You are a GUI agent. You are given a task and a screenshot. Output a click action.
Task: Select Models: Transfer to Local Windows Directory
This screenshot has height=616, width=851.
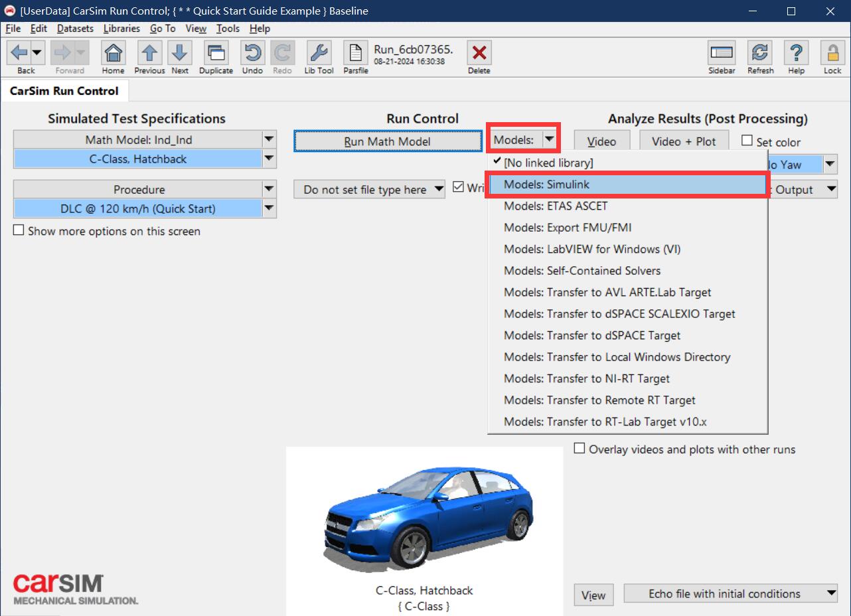(627, 357)
